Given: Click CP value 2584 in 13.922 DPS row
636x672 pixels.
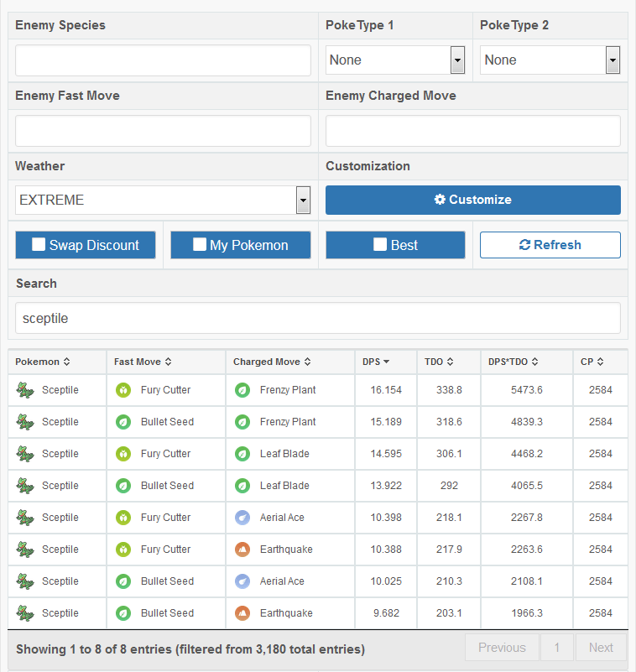Looking at the screenshot, I should [601, 486].
